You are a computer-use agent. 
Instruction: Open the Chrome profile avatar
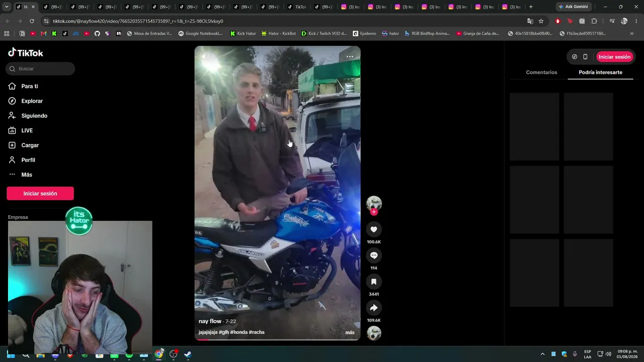pyautogui.click(x=624, y=21)
